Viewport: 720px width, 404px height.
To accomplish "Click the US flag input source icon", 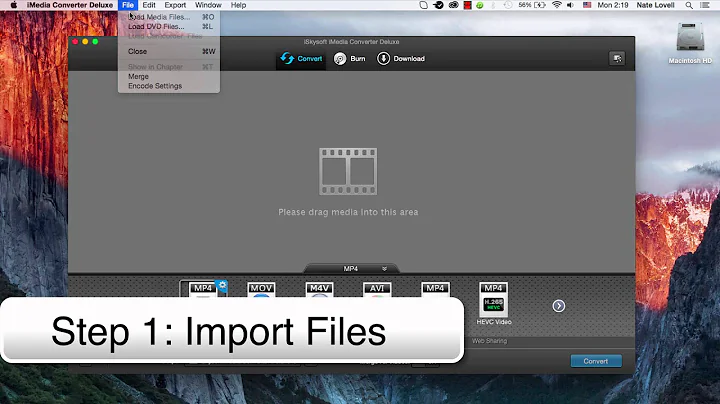I will click(x=587, y=5).
